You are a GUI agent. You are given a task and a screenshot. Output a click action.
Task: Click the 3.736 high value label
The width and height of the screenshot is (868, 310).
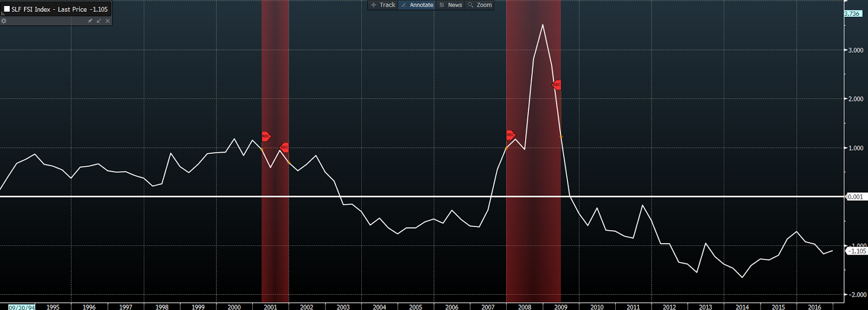[x=853, y=14]
